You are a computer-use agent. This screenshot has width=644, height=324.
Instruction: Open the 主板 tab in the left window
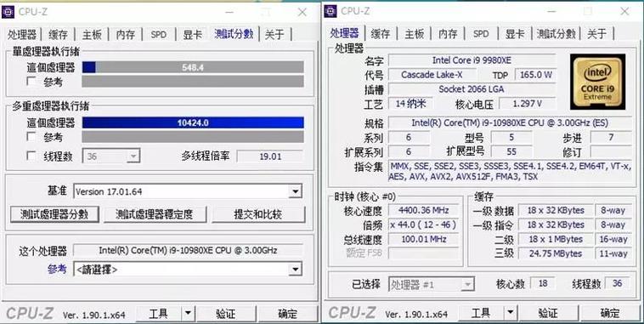92,34
